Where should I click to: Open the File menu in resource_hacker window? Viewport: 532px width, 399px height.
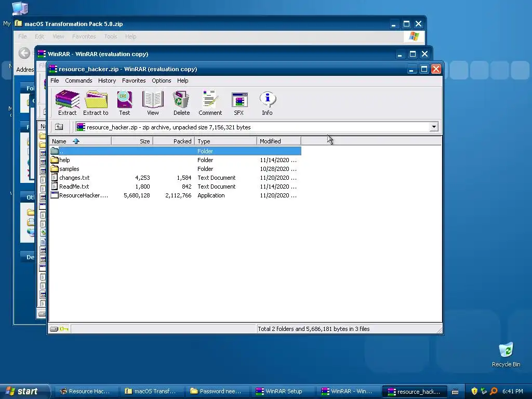coord(55,81)
